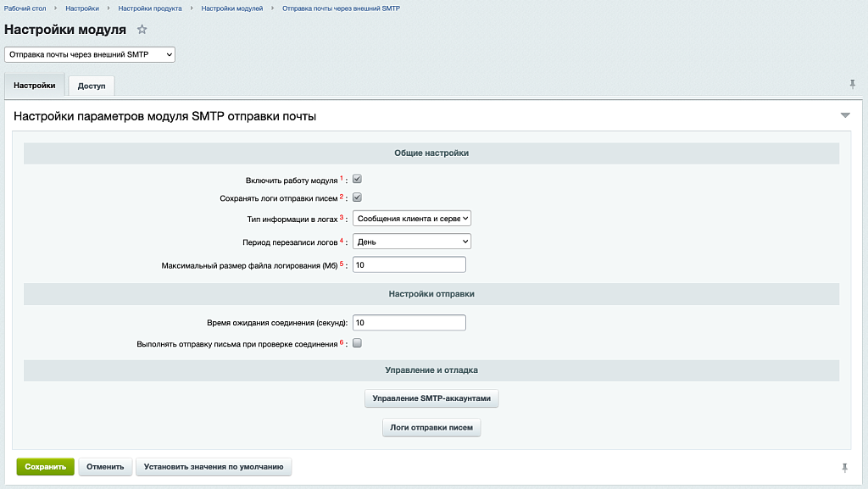Open 'Тип информации в логах' dropdown
This screenshot has height=489, width=868.
(411, 219)
